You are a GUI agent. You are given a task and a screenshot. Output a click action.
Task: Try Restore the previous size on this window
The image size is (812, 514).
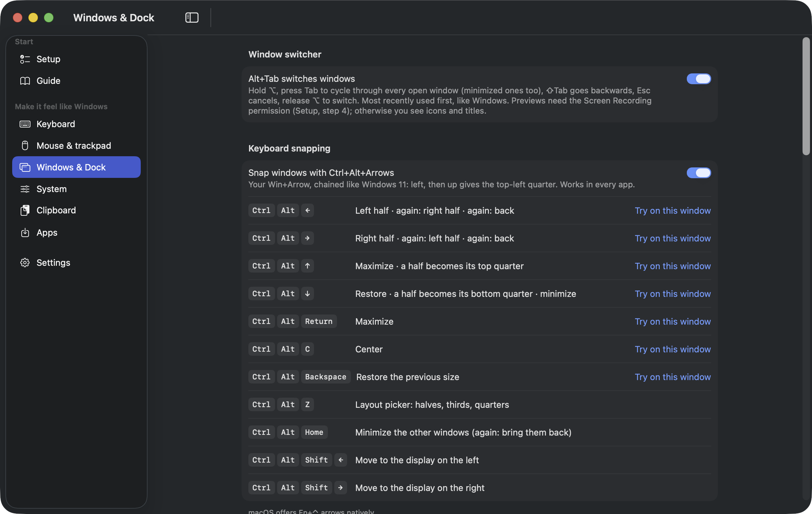coord(673,377)
